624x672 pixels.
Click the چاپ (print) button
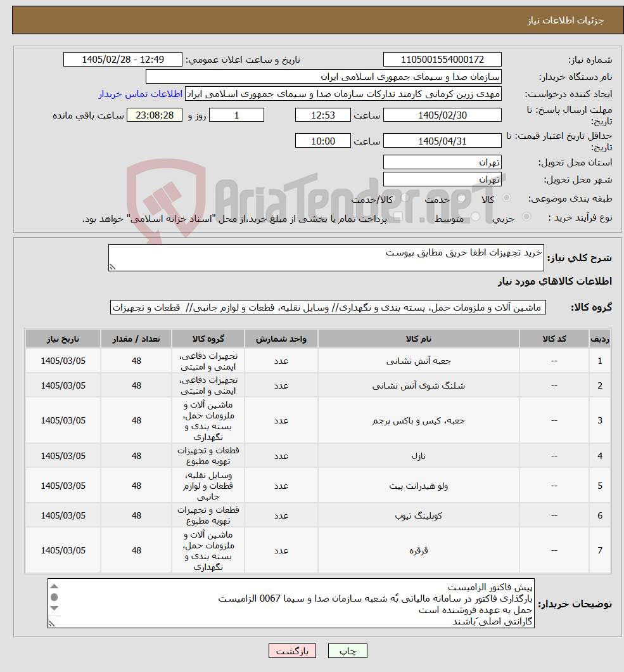(x=347, y=650)
